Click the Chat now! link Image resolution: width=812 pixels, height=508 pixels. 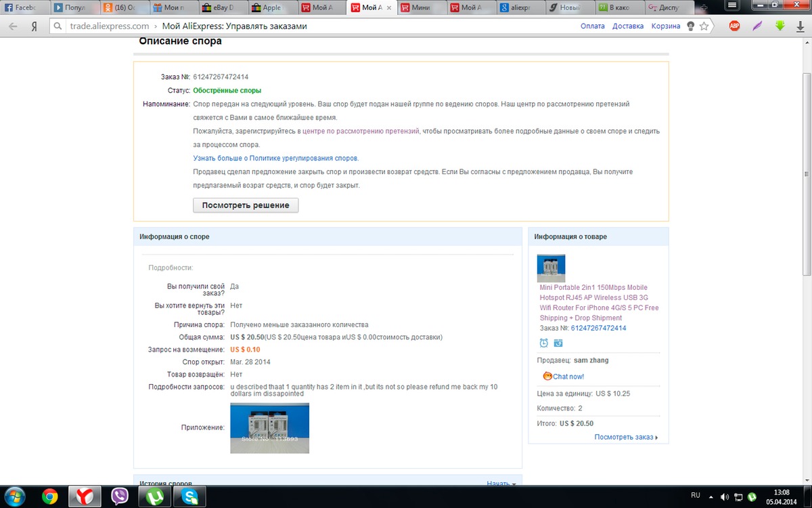(568, 377)
